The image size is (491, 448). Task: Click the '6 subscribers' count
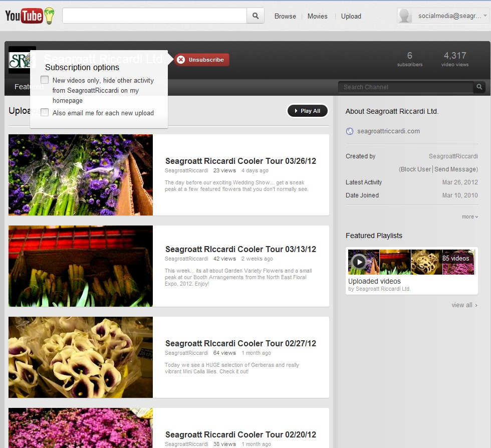(x=410, y=59)
